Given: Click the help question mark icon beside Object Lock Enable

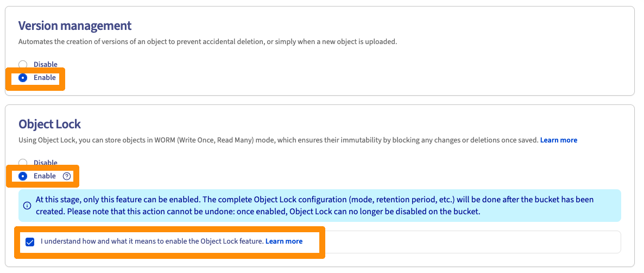Looking at the screenshot, I should coord(67,176).
